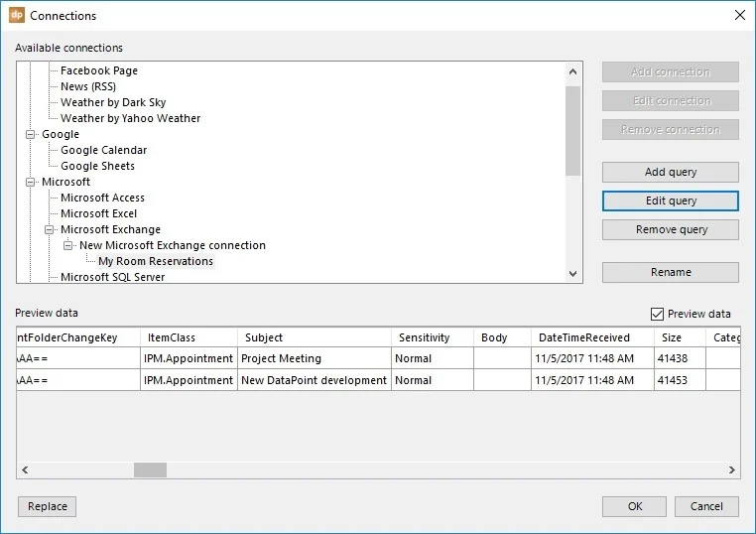Screen dimensions: 756x534
Task: Click the ntFolderChangeKey column header
Action: click(x=78, y=337)
